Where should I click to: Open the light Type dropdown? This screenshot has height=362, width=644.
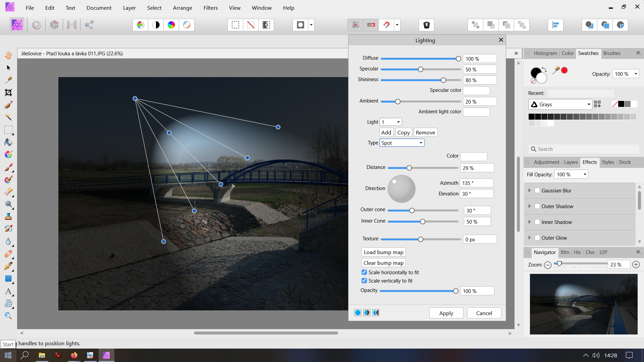(402, 143)
